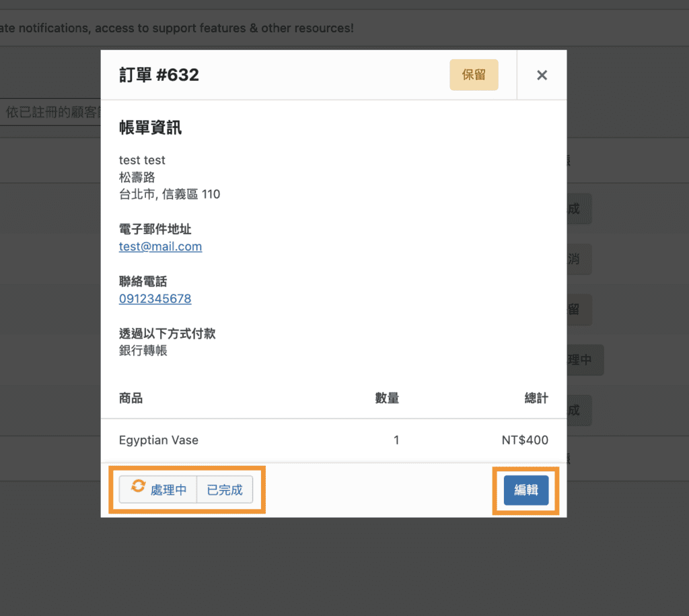Switch the order into 保留 hold state
689x616 pixels.
[x=474, y=75]
